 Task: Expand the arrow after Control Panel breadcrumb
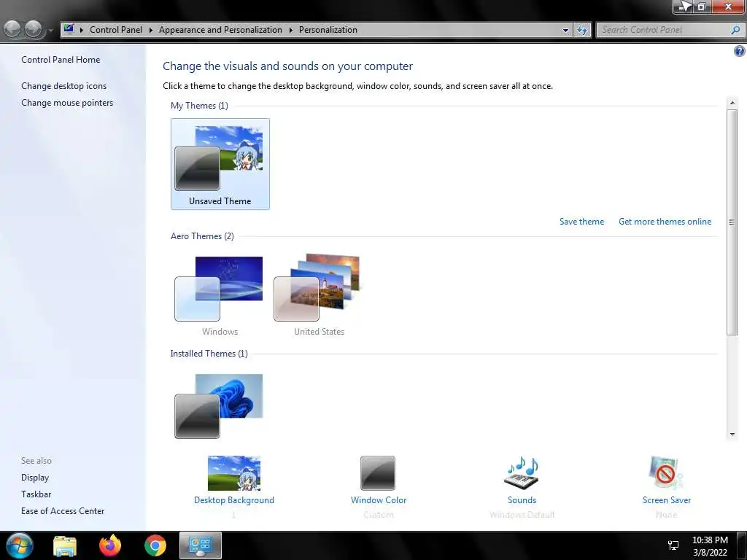coord(150,30)
